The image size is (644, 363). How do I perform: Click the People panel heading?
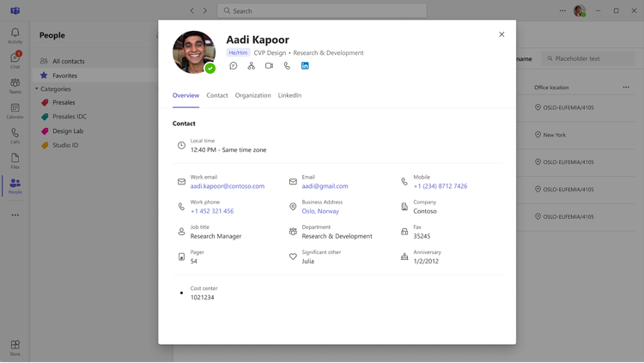tap(52, 35)
